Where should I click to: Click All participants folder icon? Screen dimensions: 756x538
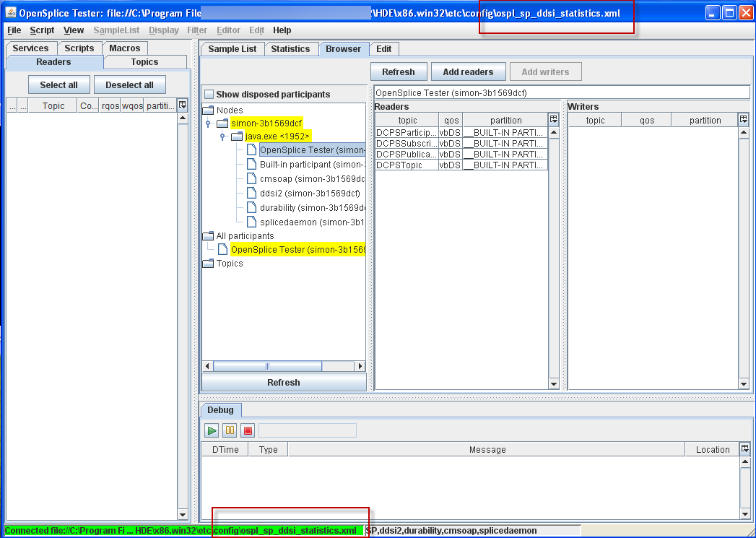coord(208,235)
